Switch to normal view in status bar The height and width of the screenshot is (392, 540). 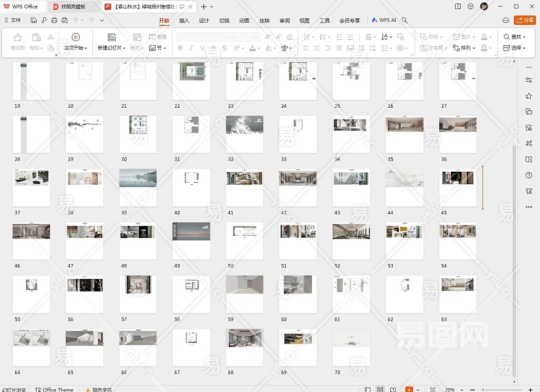pos(367,389)
